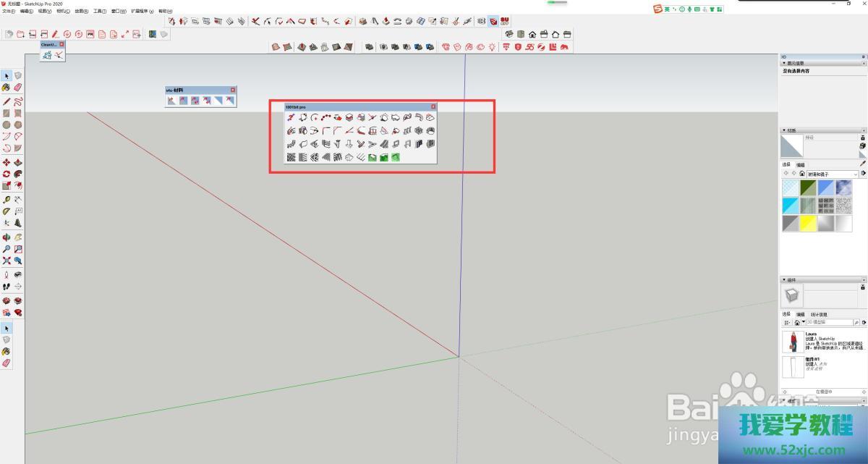Click the house icon in top-right views toolbar
The image size is (868, 464).
click(532, 34)
